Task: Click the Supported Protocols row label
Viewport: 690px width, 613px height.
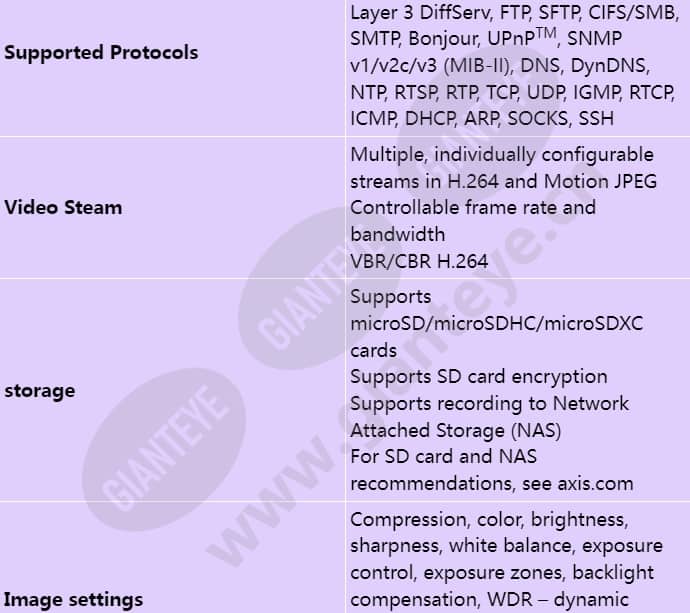Action: pos(101,53)
